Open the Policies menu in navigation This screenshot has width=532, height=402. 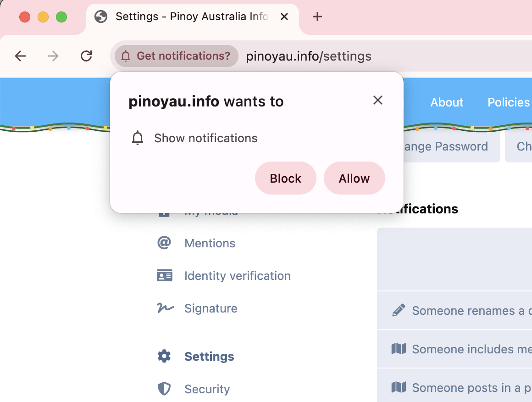[509, 102]
